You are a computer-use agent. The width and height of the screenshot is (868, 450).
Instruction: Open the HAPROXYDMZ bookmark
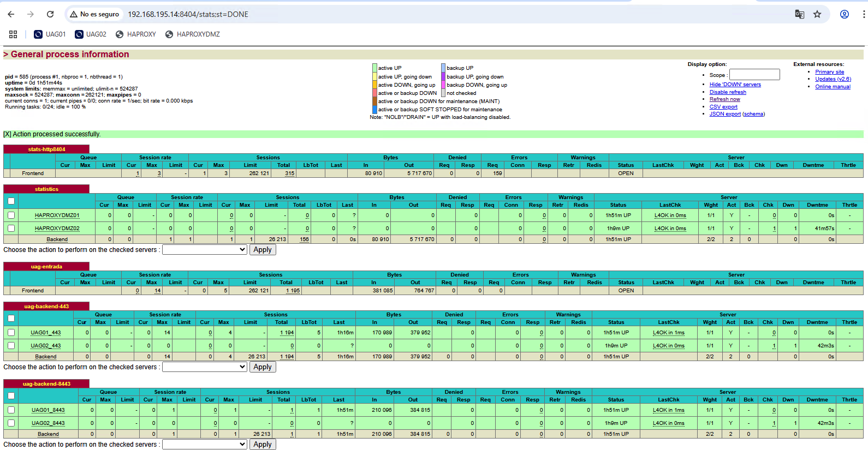click(x=193, y=34)
